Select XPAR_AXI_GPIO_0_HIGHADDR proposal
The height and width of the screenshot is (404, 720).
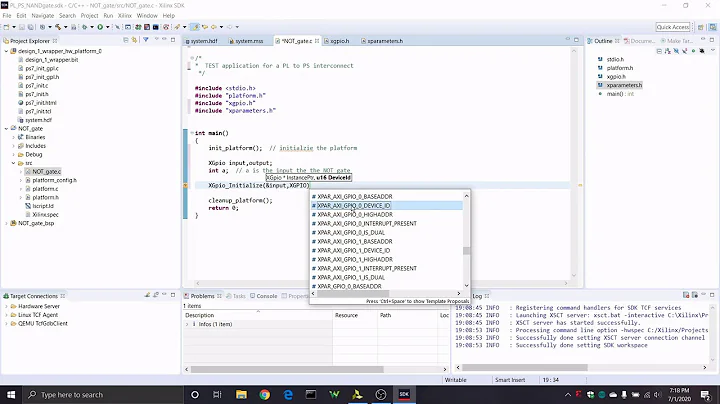[x=354, y=214]
